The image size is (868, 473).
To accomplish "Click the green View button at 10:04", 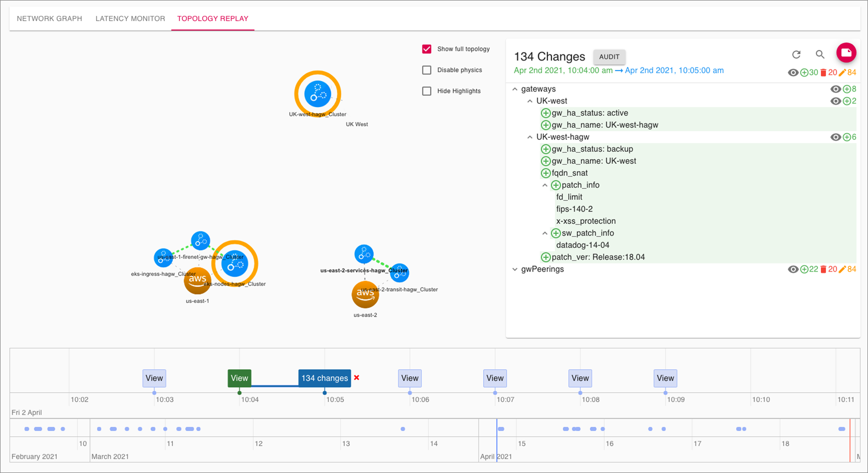I will (240, 378).
